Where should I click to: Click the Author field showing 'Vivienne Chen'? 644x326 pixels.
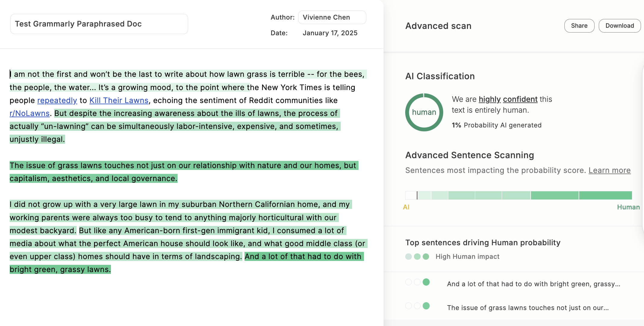[x=332, y=17]
